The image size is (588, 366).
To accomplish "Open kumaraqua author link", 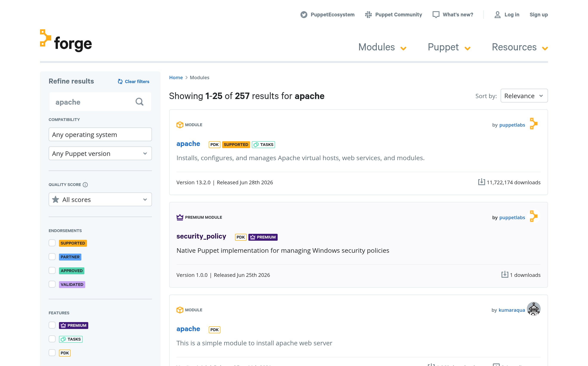I will (512, 310).
